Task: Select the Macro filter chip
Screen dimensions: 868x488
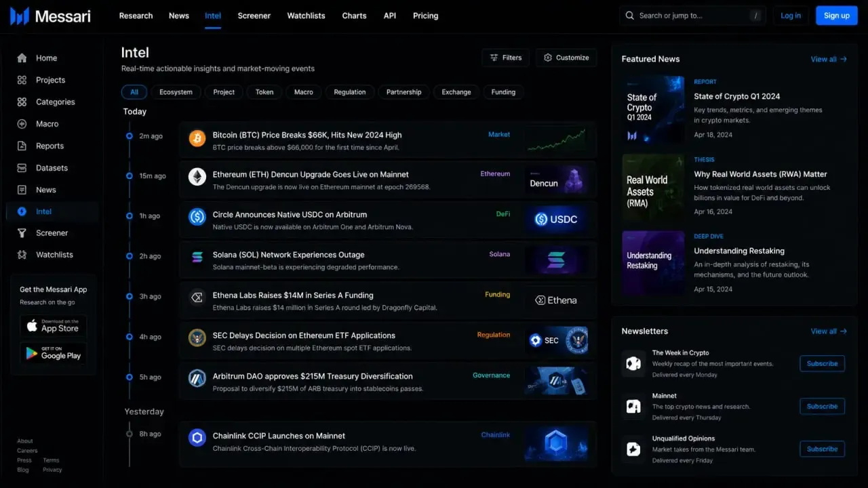Action: pyautogui.click(x=304, y=92)
